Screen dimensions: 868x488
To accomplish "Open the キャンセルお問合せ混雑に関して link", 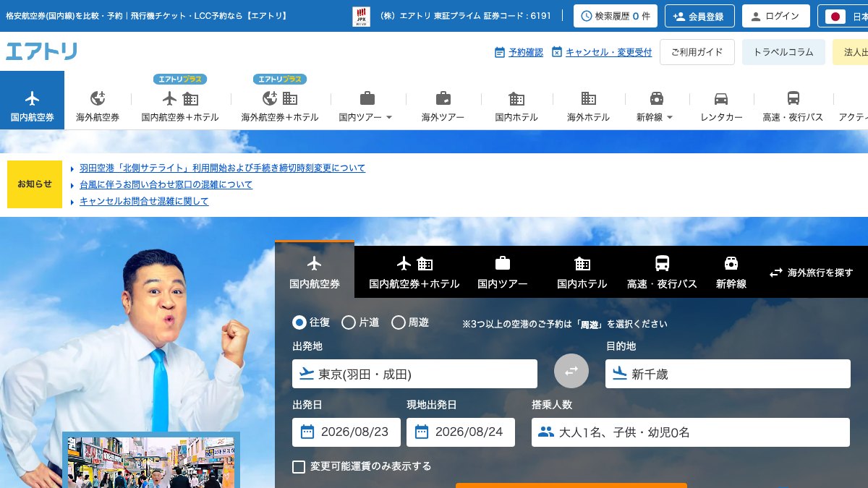I will pos(144,201).
